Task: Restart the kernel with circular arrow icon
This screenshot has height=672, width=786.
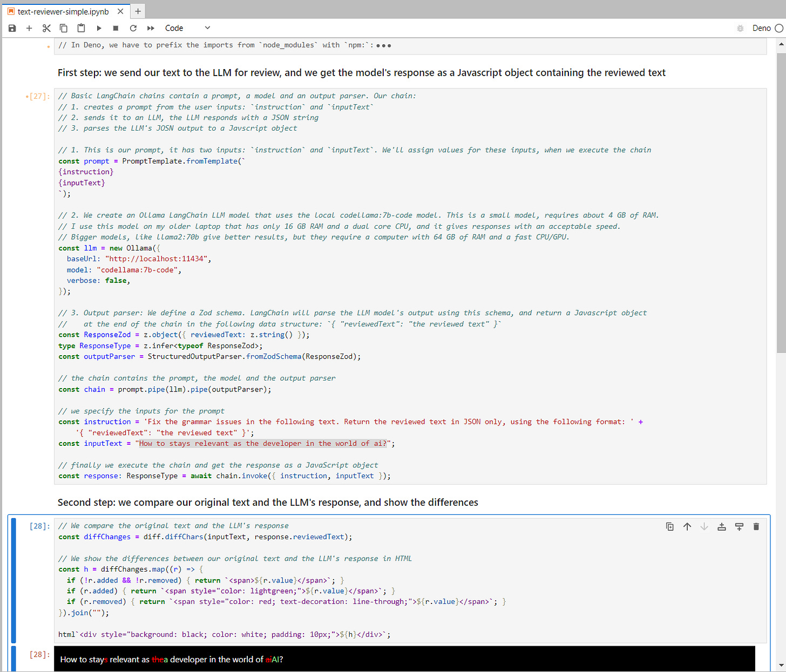Action: tap(133, 28)
